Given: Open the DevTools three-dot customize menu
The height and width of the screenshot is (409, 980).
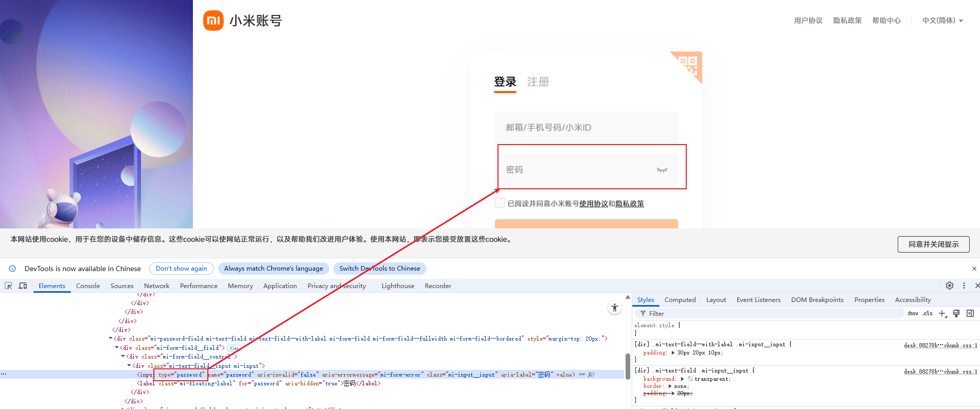Looking at the screenshot, I should tap(964, 286).
